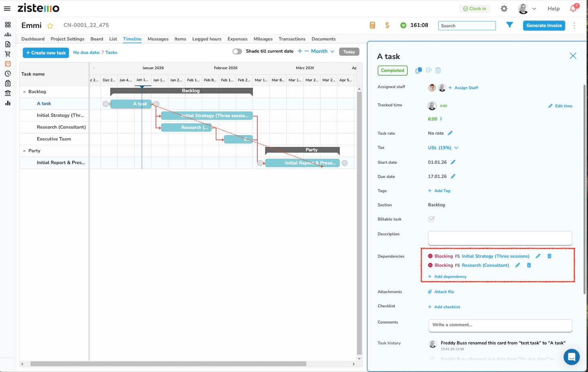Viewport: 588px width, 372px height.
Task: Click the Completed status toggle
Action: (392, 71)
